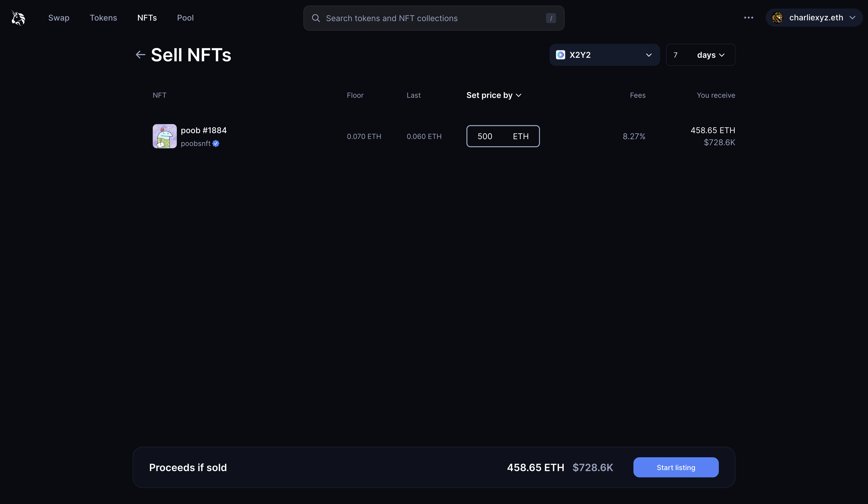
Task: Click the poobsnft verified badge
Action: coord(216,144)
